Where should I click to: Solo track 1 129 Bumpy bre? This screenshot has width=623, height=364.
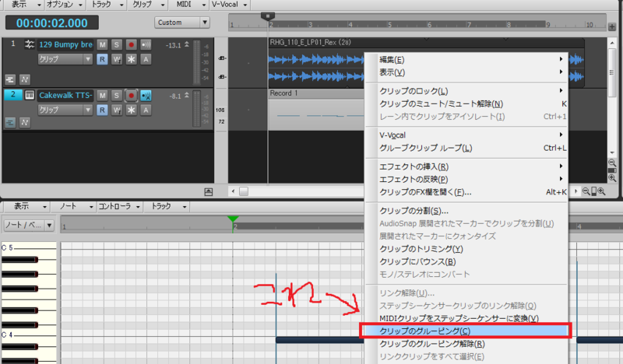(x=116, y=44)
